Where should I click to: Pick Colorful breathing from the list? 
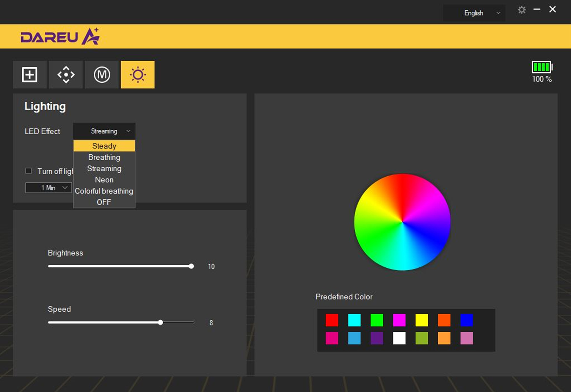point(104,191)
